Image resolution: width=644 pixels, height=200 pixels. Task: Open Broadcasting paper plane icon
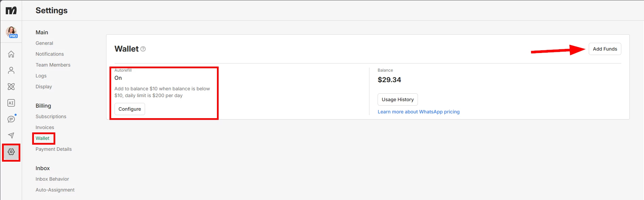[11, 135]
